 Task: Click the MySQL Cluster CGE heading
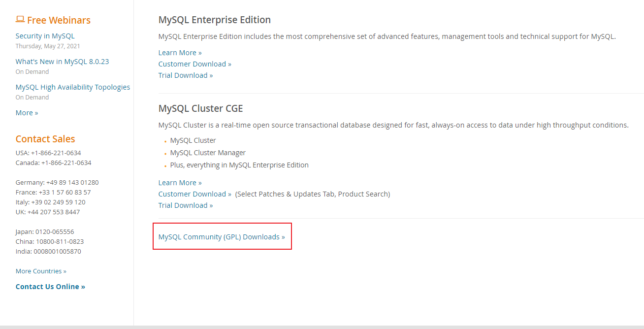[200, 108]
